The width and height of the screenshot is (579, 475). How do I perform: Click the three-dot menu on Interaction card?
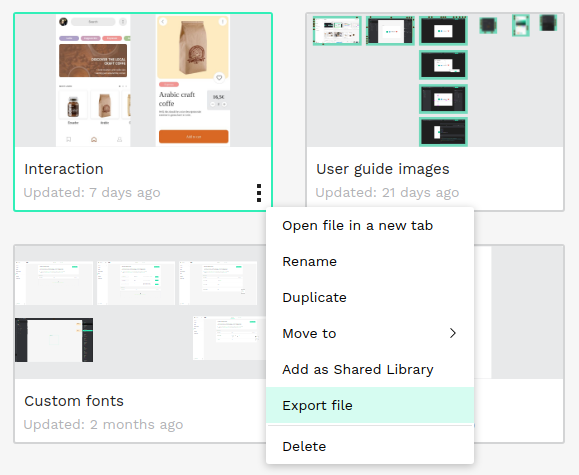tap(259, 193)
